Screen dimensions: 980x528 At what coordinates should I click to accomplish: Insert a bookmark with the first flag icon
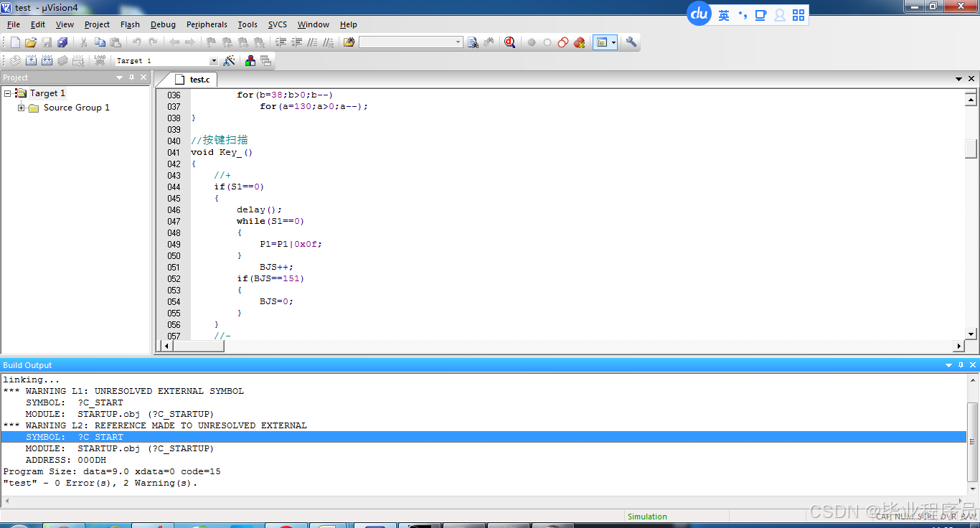coord(211,43)
